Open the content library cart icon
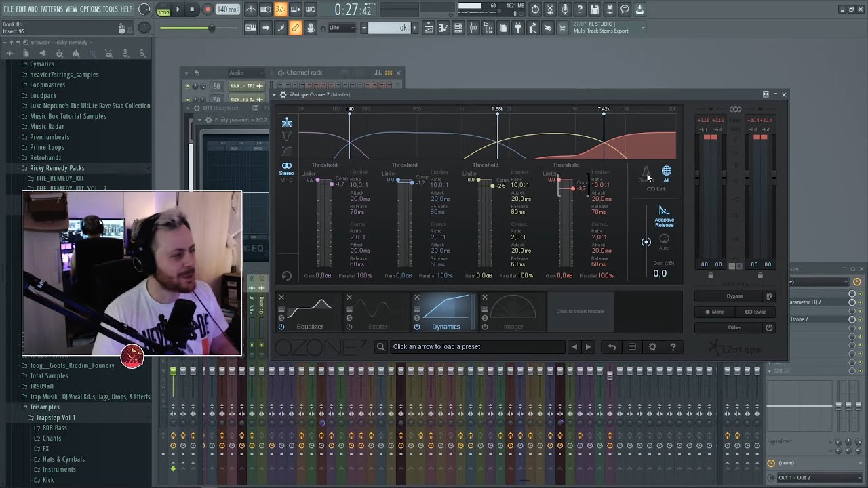Viewport: 868px width, 488px height. [x=562, y=28]
